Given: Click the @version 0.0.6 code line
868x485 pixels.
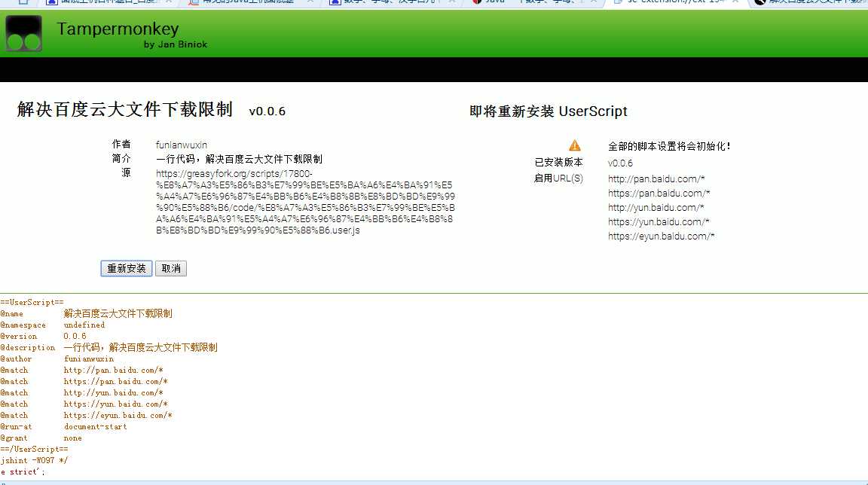Looking at the screenshot, I should click(43, 336).
